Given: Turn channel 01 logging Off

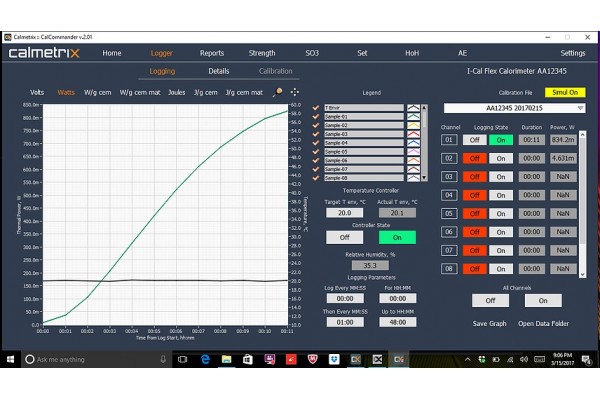Looking at the screenshot, I should tap(474, 140).
